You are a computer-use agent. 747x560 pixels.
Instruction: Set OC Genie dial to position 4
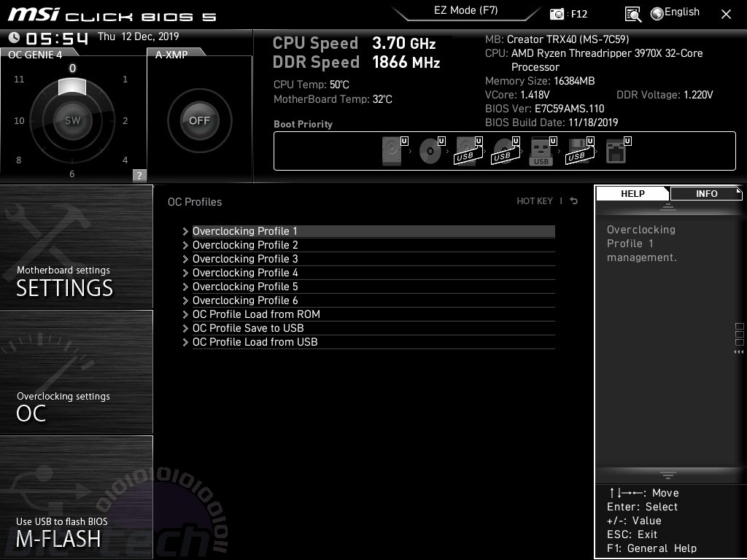pyautogui.click(x=125, y=160)
